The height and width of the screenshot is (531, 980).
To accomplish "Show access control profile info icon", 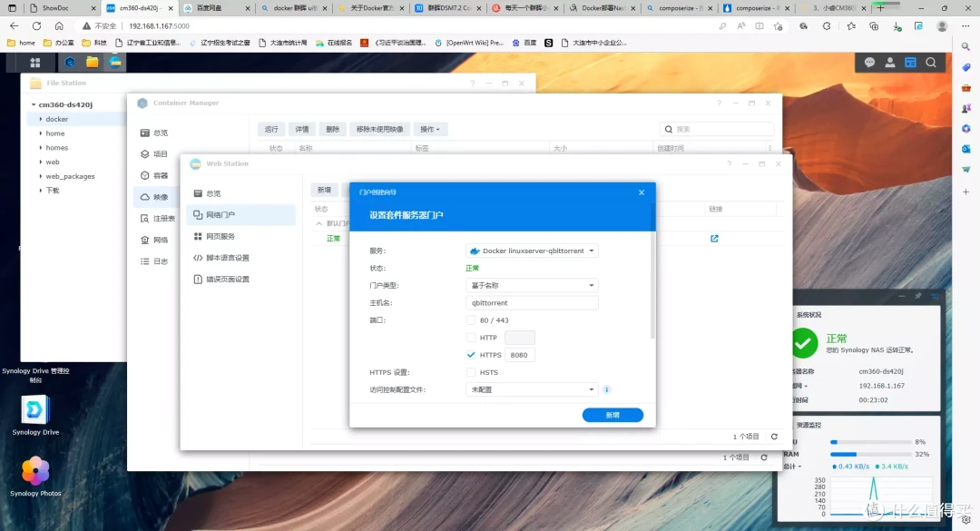I will coord(606,389).
